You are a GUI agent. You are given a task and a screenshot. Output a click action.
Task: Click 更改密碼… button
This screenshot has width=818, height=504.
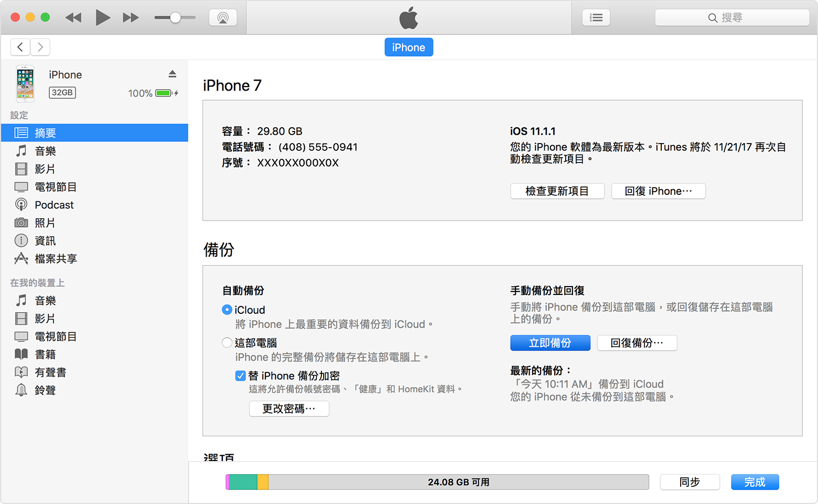[x=289, y=409]
